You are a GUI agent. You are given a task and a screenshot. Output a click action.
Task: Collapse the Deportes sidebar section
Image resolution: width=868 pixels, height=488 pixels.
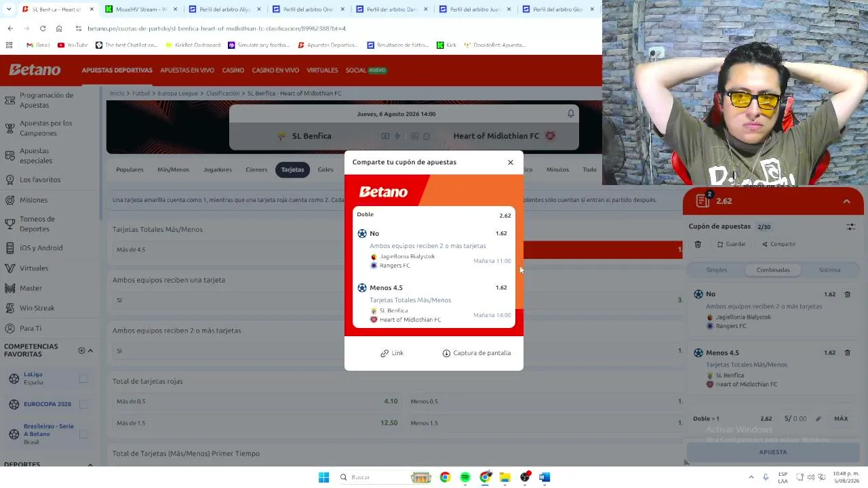click(90, 464)
